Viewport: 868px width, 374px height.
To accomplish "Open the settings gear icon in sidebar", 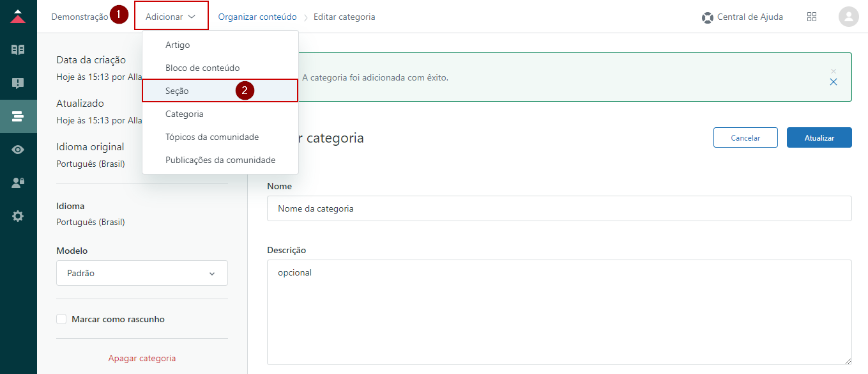I will pyautogui.click(x=18, y=216).
